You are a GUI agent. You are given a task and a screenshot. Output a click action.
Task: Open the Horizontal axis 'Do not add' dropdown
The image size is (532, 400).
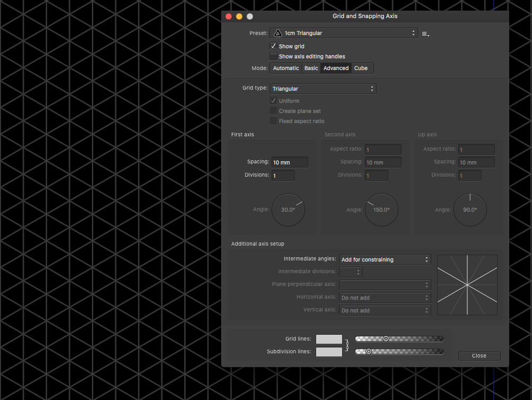pyautogui.click(x=385, y=298)
